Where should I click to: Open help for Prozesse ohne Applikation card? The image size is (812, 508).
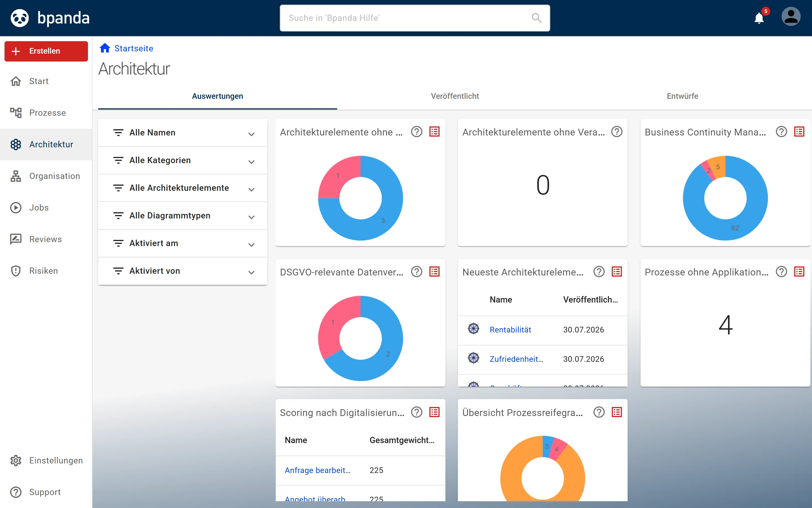coord(782,271)
